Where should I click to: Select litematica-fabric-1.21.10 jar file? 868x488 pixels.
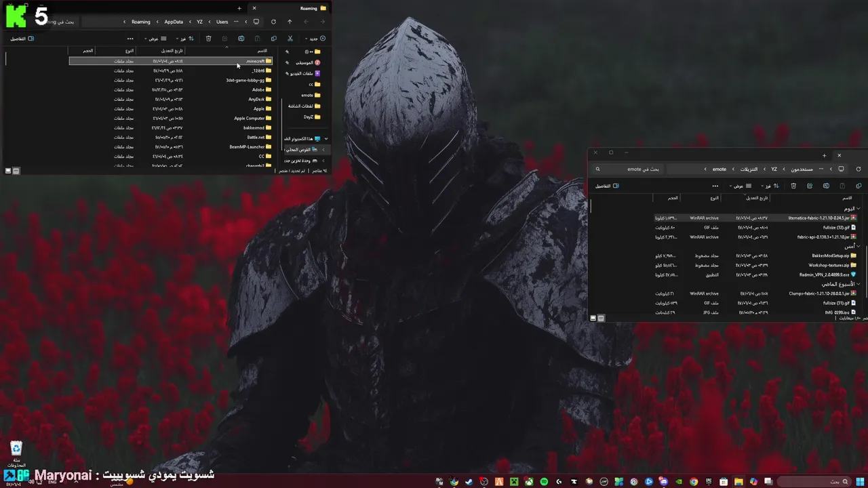[756, 218]
